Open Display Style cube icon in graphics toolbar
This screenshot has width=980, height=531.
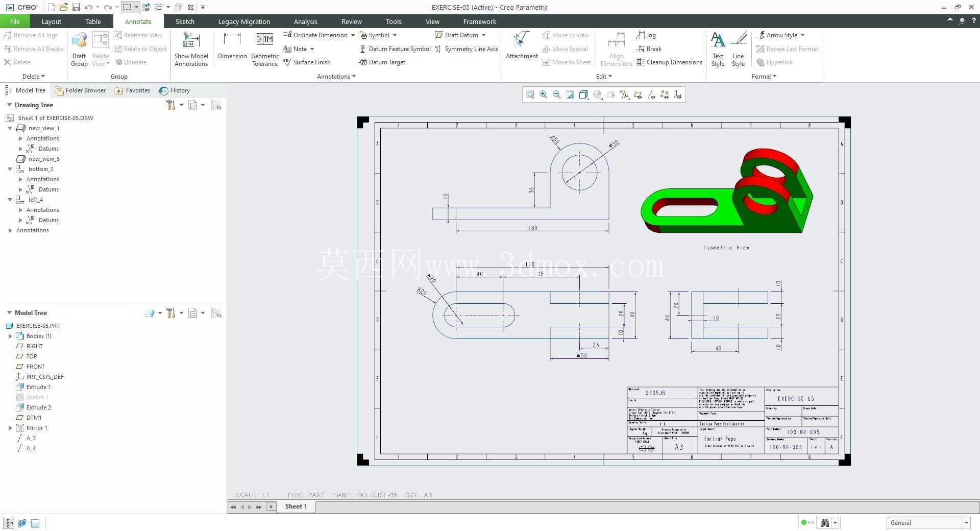point(583,94)
